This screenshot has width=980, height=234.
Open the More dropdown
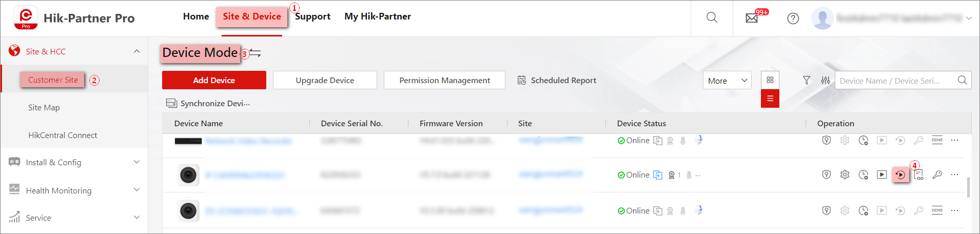727,81
